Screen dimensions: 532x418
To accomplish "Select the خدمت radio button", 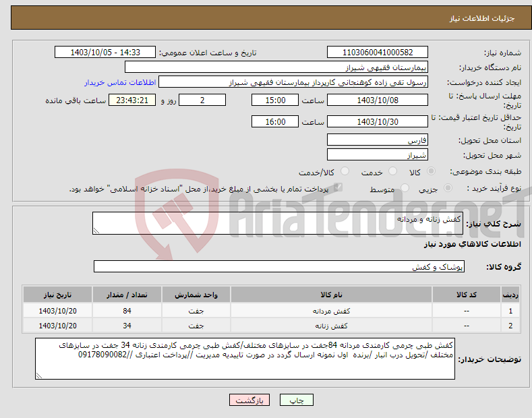I will coord(392,171).
